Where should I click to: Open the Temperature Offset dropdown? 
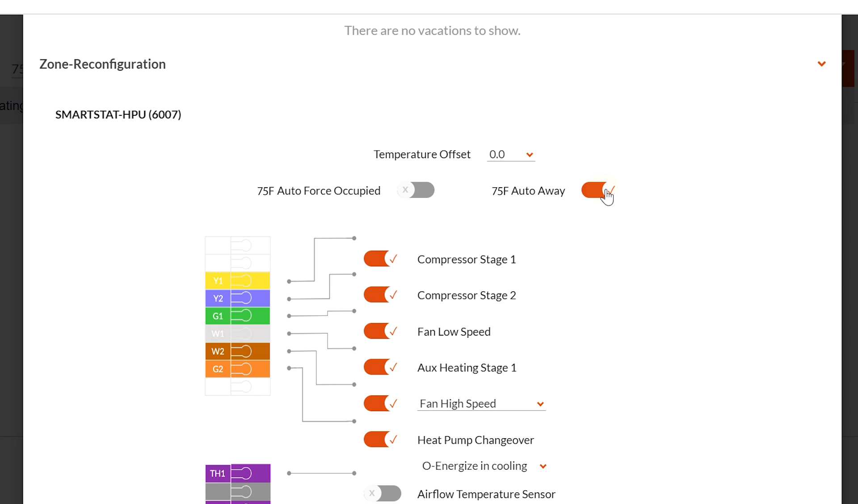click(511, 155)
